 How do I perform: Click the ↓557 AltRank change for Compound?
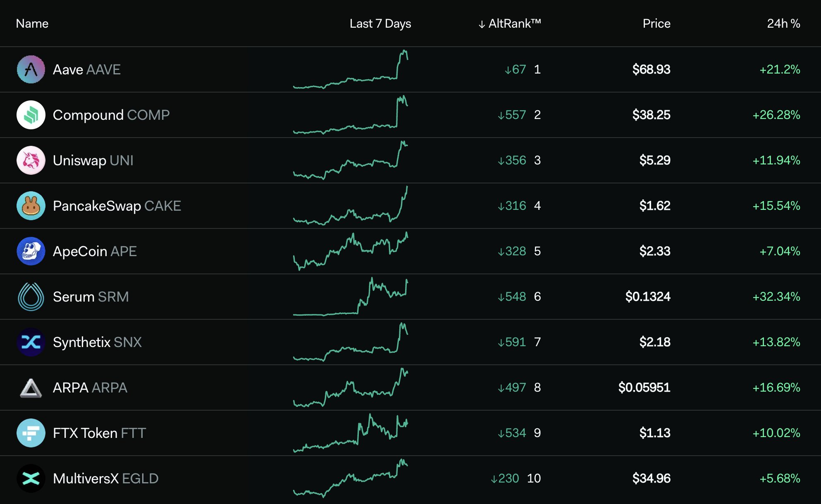pyautogui.click(x=512, y=115)
